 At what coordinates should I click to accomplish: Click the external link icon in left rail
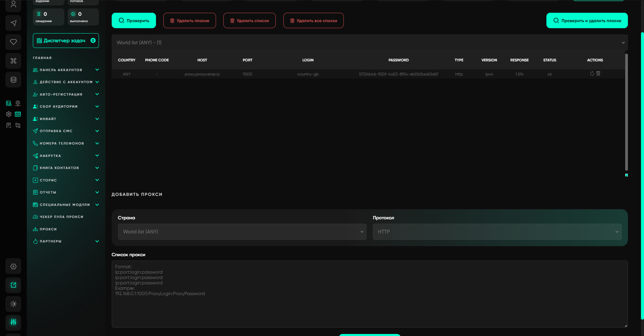(x=13, y=285)
